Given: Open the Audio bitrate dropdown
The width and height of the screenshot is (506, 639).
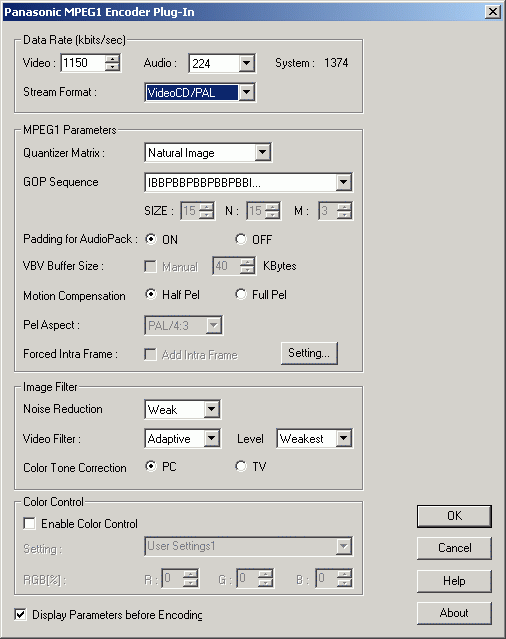Looking at the screenshot, I should [x=246, y=64].
